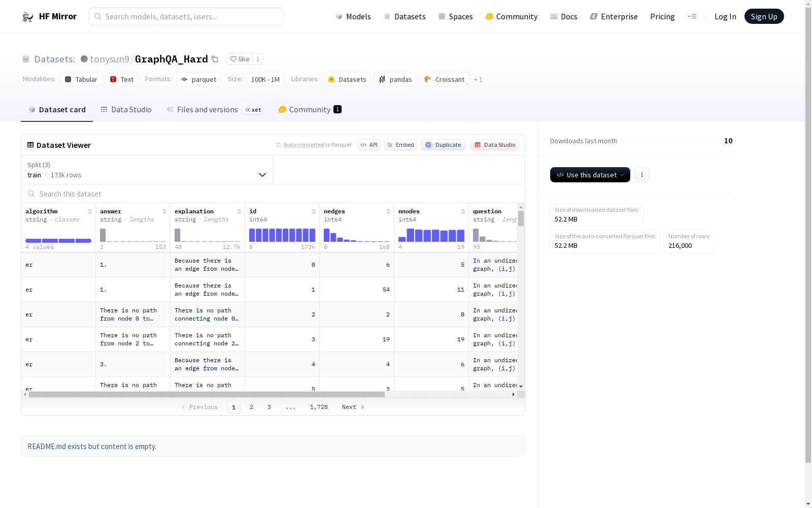Open the tonysun9 profile link
The height and width of the screenshot is (508, 812).
pos(110,59)
